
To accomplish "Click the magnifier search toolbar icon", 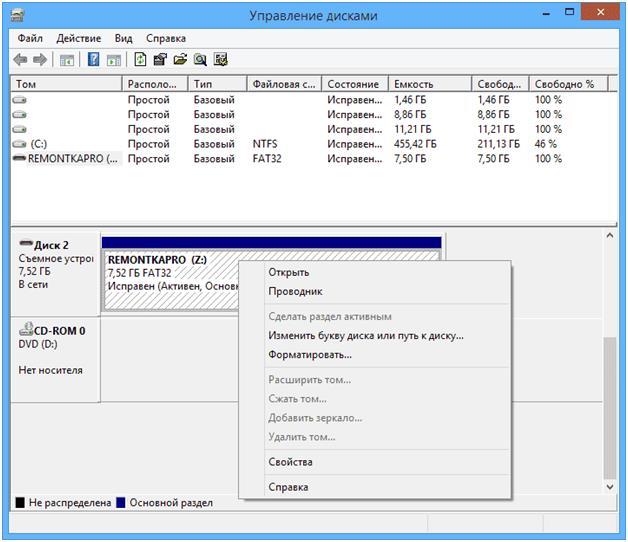I will click(x=200, y=60).
